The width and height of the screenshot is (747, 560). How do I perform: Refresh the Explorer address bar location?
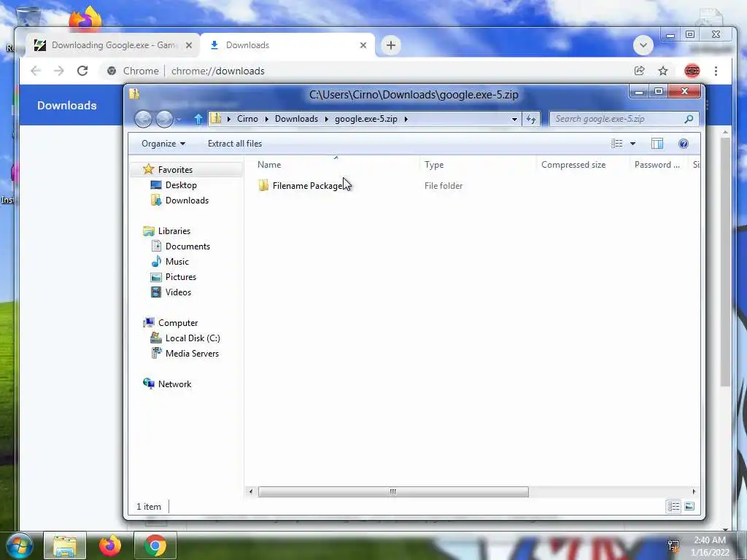(x=531, y=119)
